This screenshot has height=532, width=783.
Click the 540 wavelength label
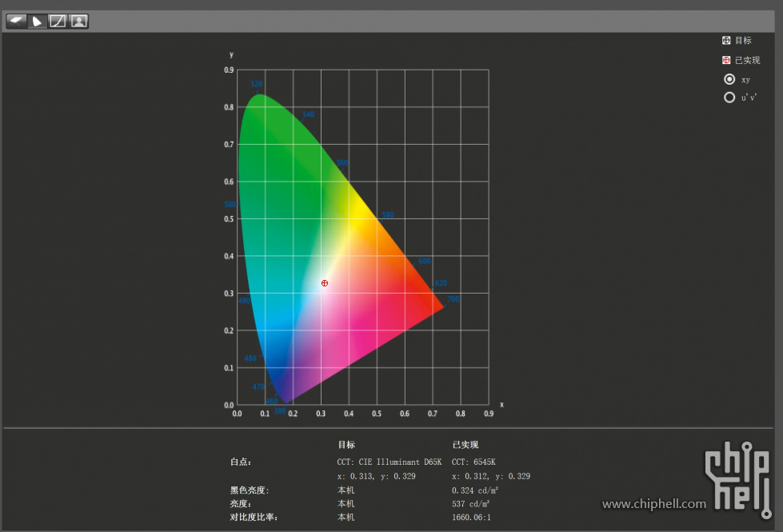[x=308, y=114]
